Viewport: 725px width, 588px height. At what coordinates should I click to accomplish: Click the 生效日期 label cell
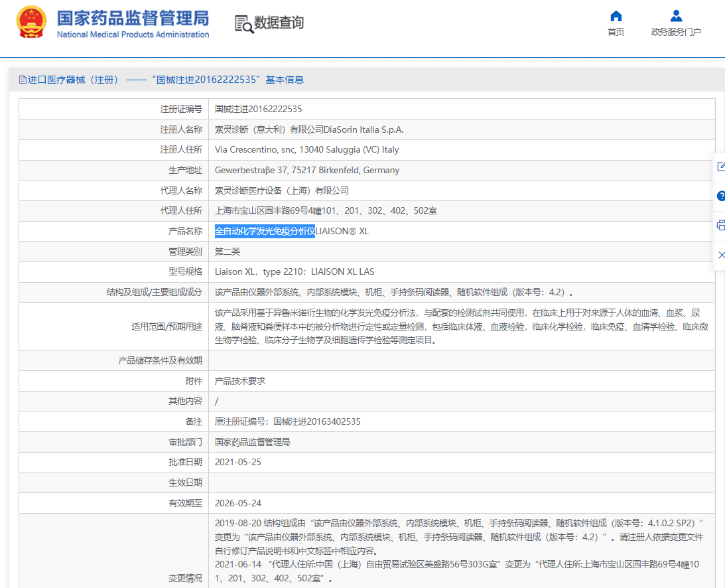coord(113,482)
